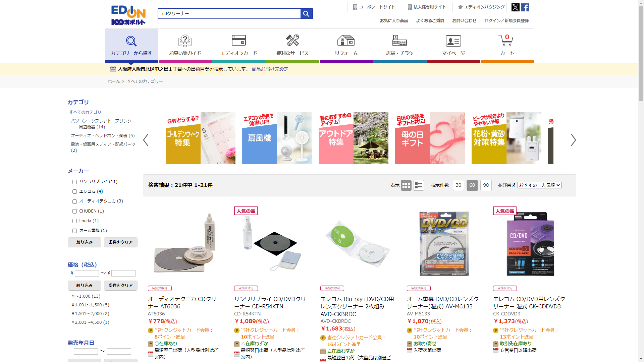Check the サンワサプライ maker checkbox
644x362 pixels.
tap(74, 182)
